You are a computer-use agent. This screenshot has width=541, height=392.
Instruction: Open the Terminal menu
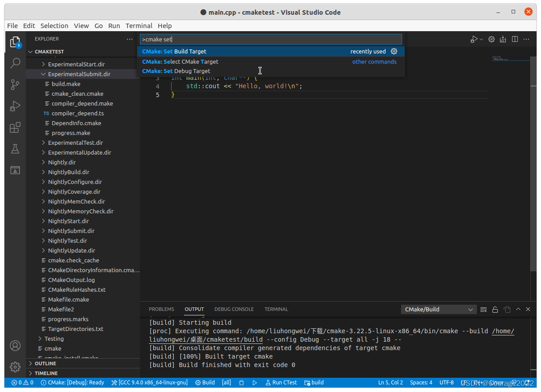pos(139,26)
